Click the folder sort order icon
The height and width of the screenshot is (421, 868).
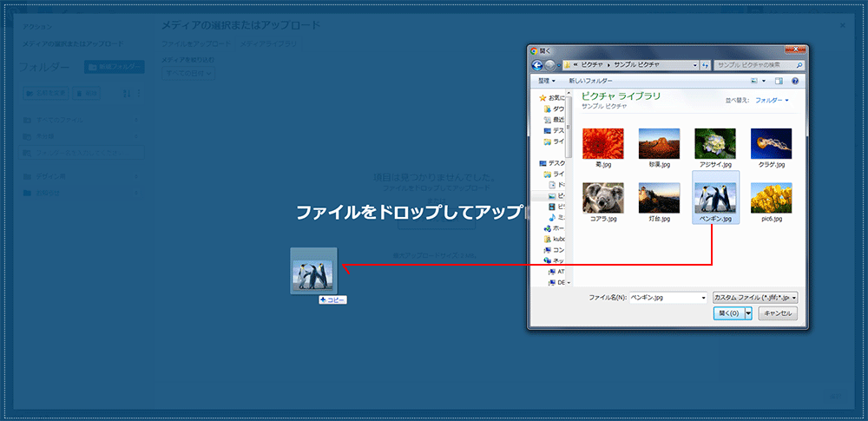(x=127, y=94)
